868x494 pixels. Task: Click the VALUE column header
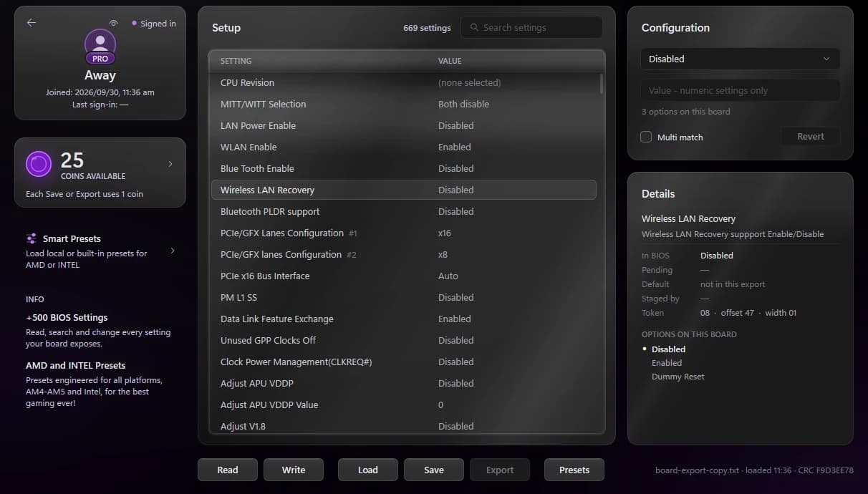pyautogui.click(x=450, y=61)
